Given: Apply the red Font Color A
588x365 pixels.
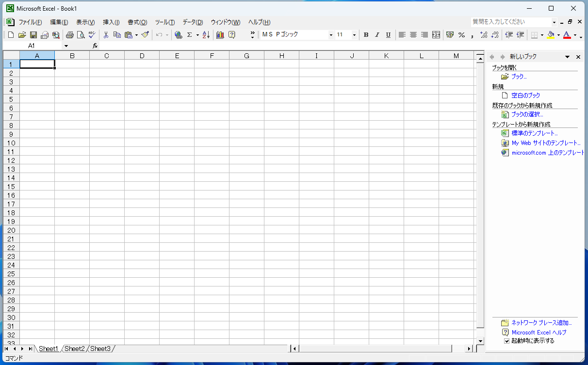Looking at the screenshot, I should tap(567, 35).
